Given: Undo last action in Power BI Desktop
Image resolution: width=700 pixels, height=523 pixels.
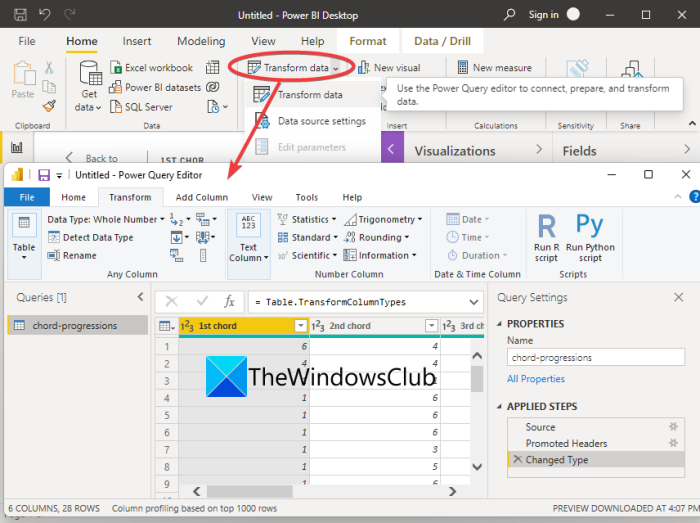Looking at the screenshot, I should 45,15.
